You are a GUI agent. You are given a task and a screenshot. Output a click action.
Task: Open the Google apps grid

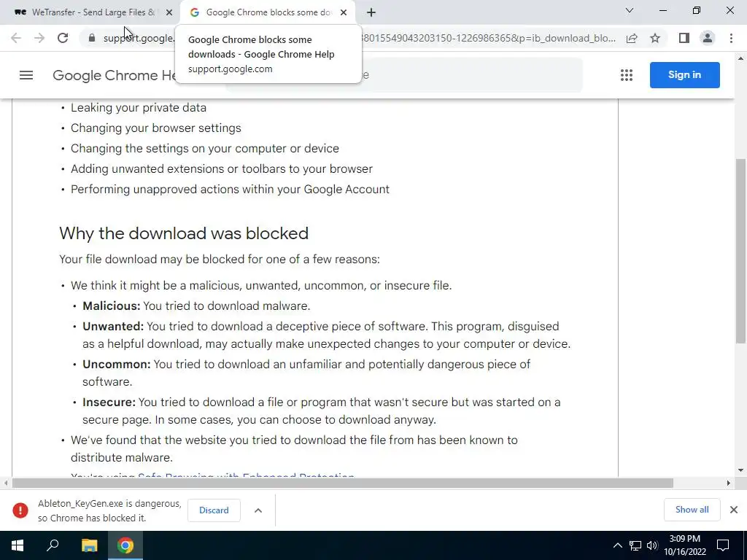627,75
